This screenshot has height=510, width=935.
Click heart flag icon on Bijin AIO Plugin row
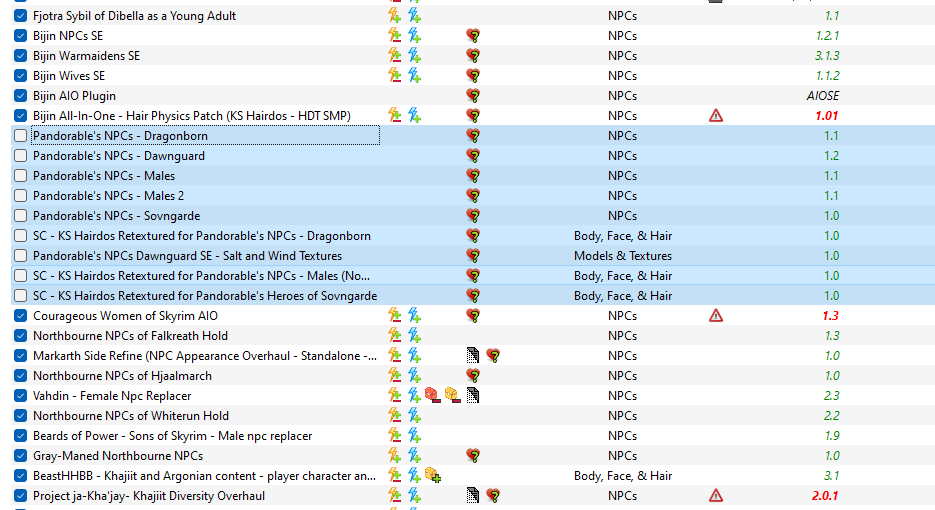click(473, 95)
